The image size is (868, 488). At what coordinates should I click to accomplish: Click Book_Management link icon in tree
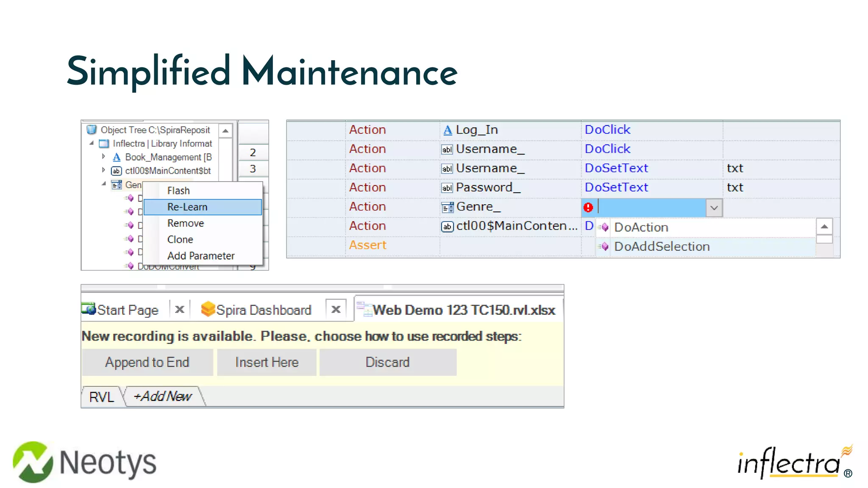click(x=117, y=157)
